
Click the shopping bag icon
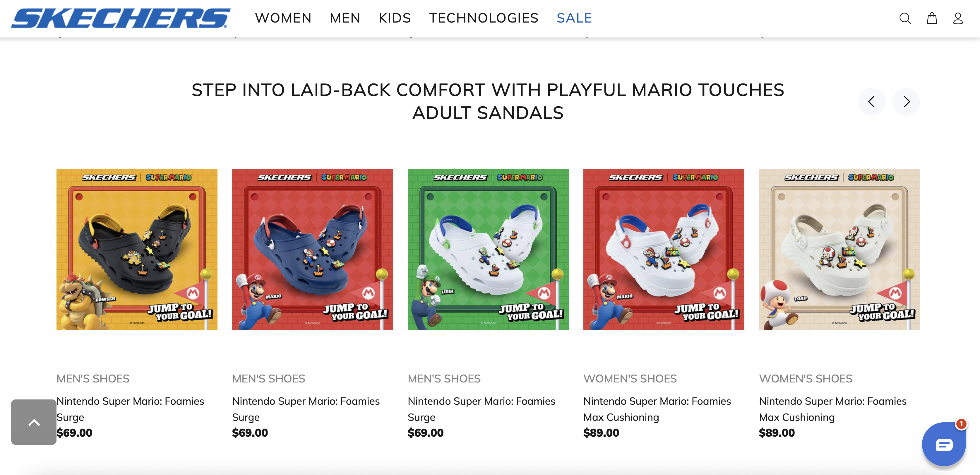tap(932, 18)
